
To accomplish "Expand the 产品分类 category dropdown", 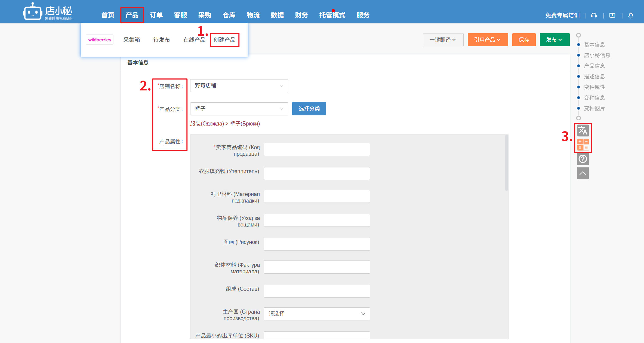I will [x=239, y=109].
